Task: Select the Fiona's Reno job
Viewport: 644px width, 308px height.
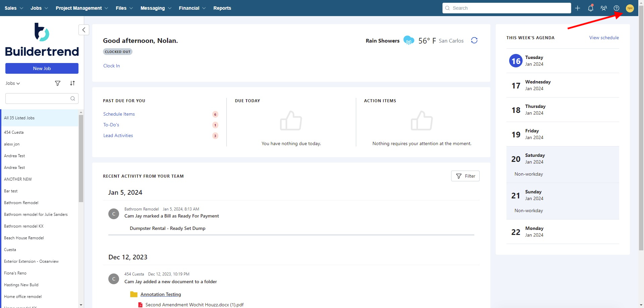Action: pyautogui.click(x=40, y=273)
